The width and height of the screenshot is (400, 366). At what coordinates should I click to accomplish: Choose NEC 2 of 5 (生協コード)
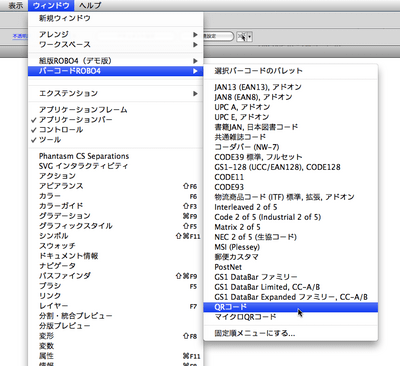click(x=291, y=237)
